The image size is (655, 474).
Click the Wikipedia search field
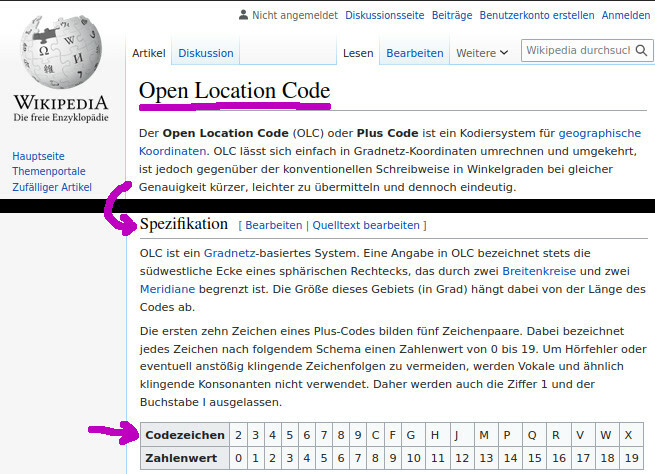coord(577,50)
